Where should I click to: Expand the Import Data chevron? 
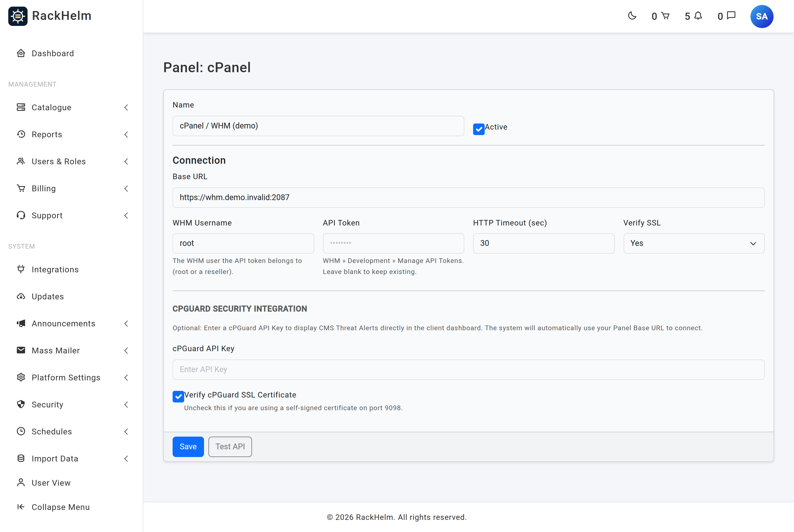(x=126, y=459)
